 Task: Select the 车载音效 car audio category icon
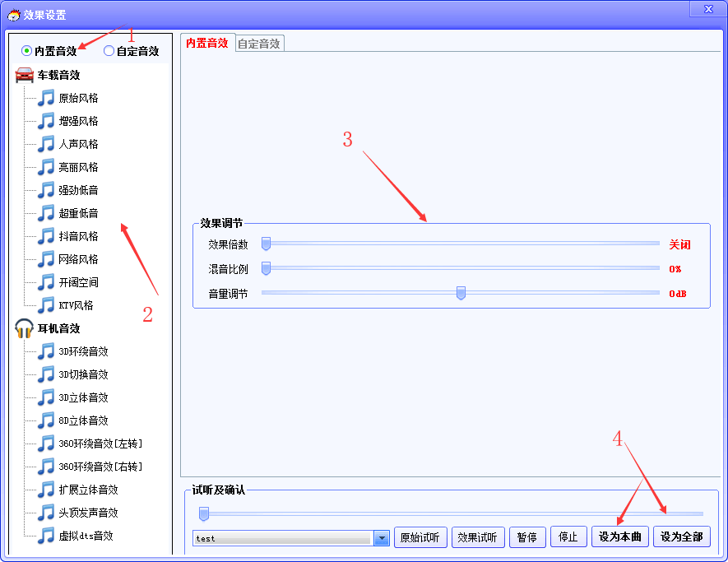23,75
